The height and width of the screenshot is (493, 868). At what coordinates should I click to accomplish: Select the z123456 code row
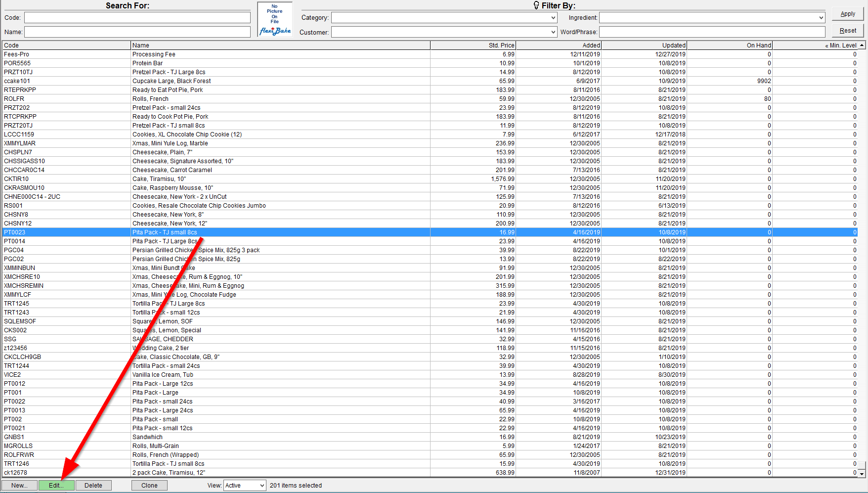[430, 348]
